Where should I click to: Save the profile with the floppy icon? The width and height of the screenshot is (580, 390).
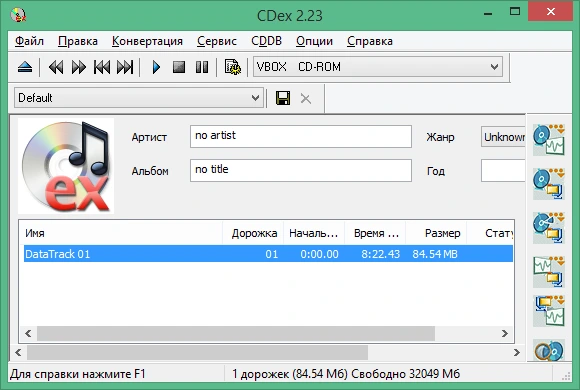[283, 98]
